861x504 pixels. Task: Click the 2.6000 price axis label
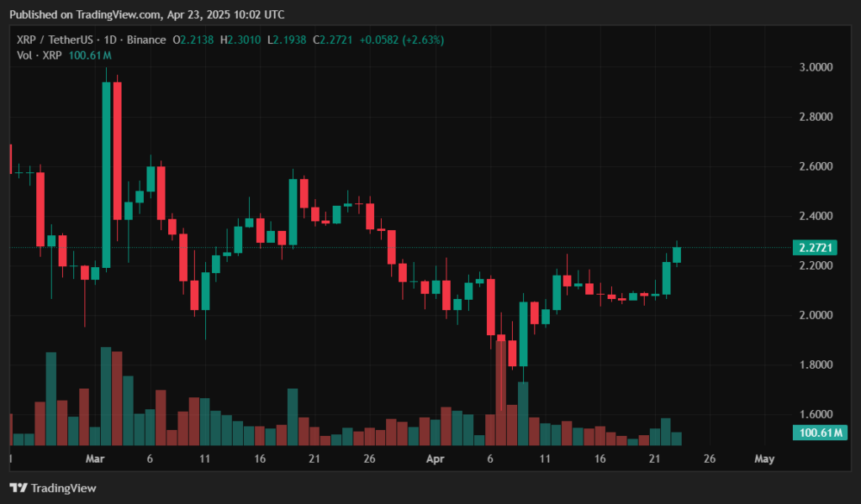coord(816,166)
